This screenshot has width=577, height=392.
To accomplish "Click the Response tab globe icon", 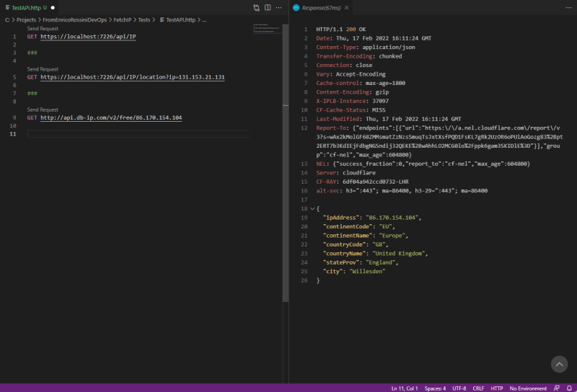I will (296, 8).
